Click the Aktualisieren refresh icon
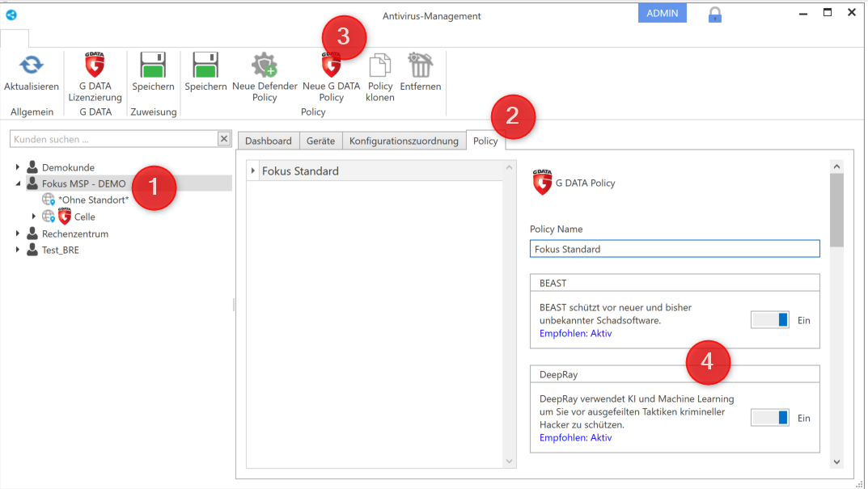The height and width of the screenshot is (489, 868). click(31, 65)
